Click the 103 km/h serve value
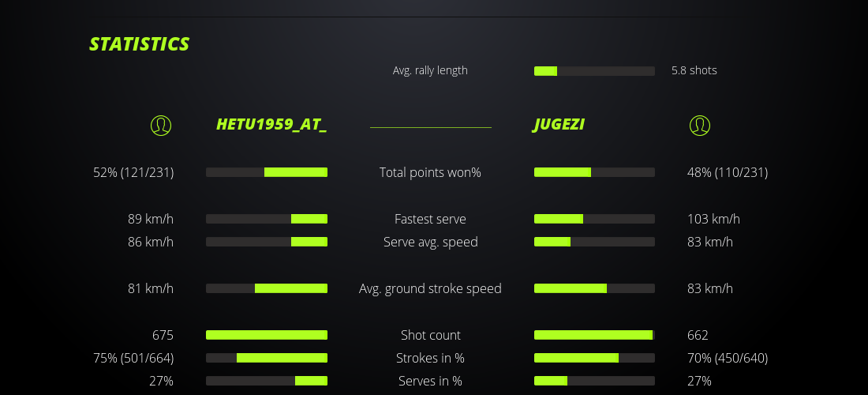Image resolution: width=868 pixels, height=395 pixels. [713, 219]
